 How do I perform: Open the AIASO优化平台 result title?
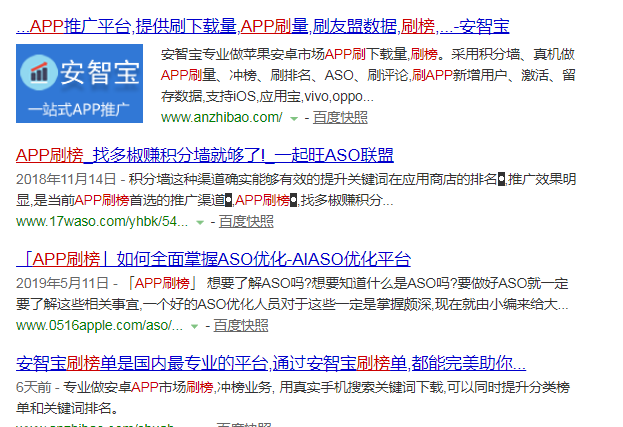pyautogui.click(x=214, y=259)
